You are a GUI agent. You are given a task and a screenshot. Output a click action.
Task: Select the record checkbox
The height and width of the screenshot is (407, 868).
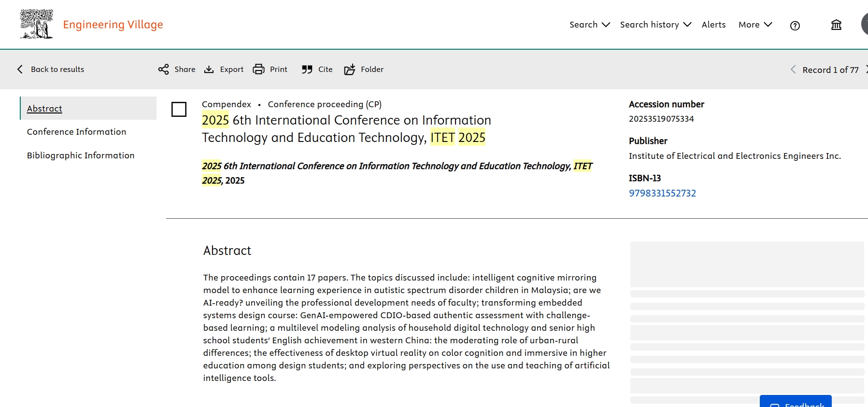[179, 110]
